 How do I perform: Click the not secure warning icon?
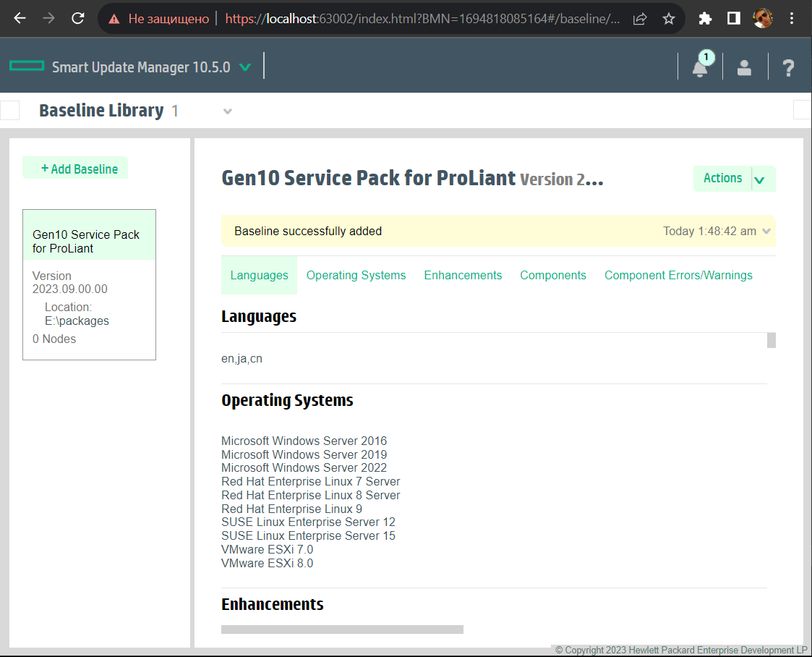pyautogui.click(x=114, y=19)
